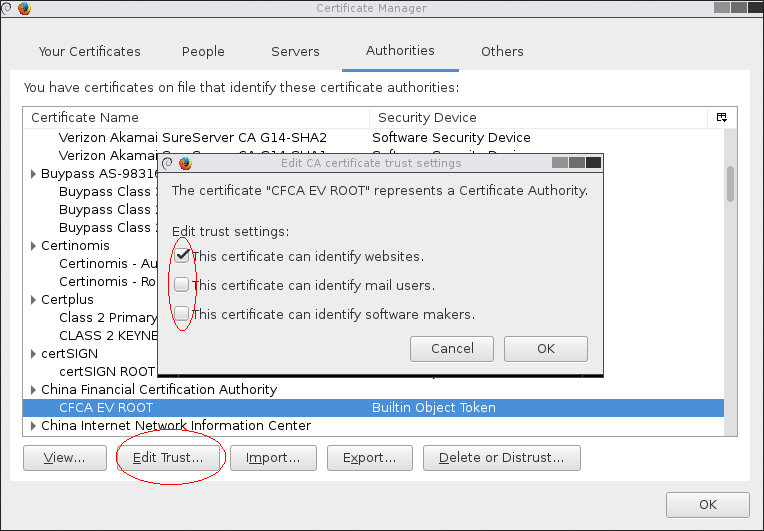The height and width of the screenshot is (531, 764).
Task: Select Verizon Akamai SureServer CA G14-SHA2 row
Action: click(x=373, y=137)
